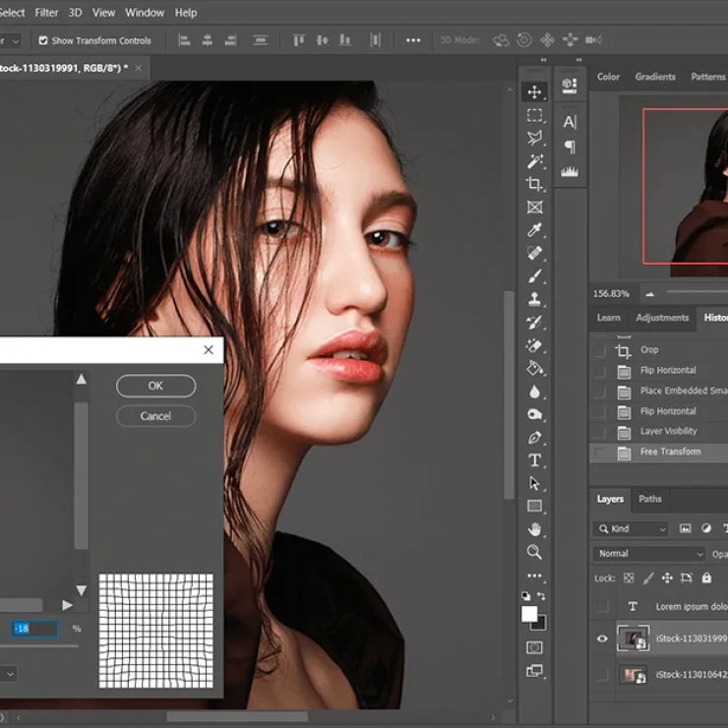
Task: Open the Normal blend mode dropdown
Action: click(649, 554)
